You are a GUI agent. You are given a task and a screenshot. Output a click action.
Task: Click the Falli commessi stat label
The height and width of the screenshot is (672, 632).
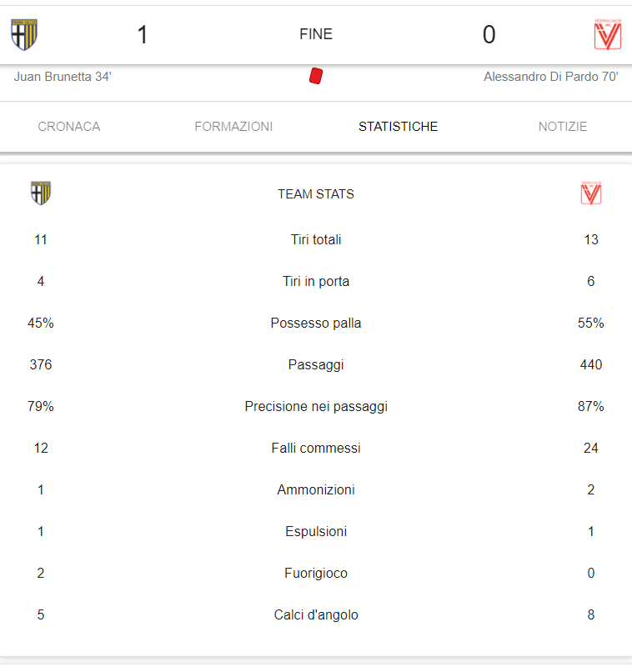[x=316, y=448]
